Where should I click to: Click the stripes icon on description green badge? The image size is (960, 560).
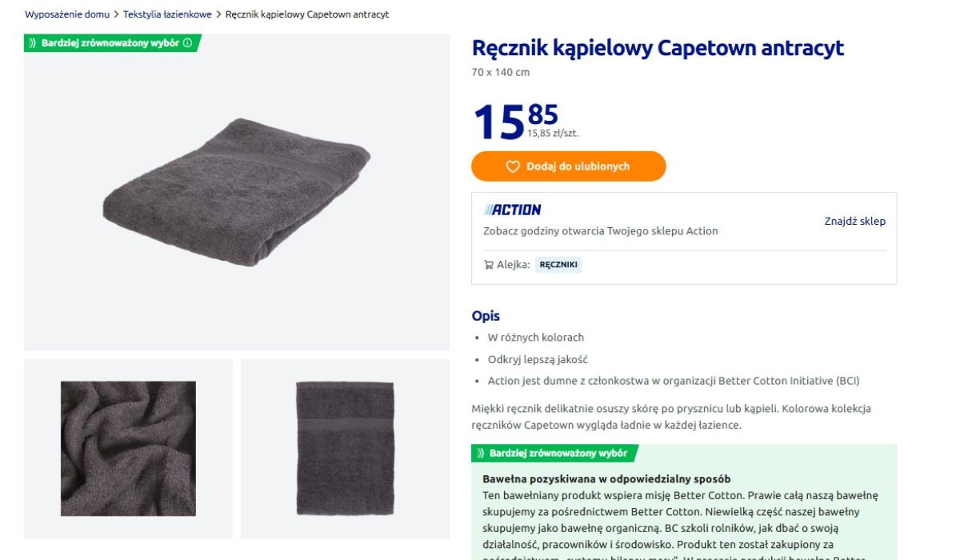[480, 454]
